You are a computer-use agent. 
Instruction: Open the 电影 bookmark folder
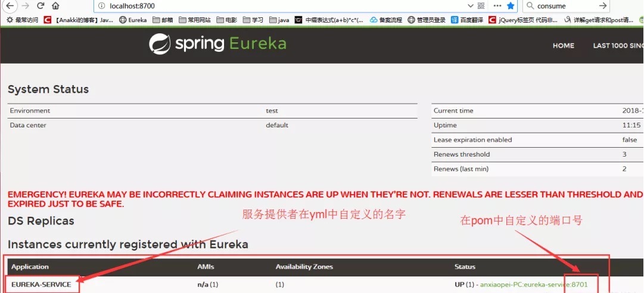pyautogui.click(x=227, y=20)
